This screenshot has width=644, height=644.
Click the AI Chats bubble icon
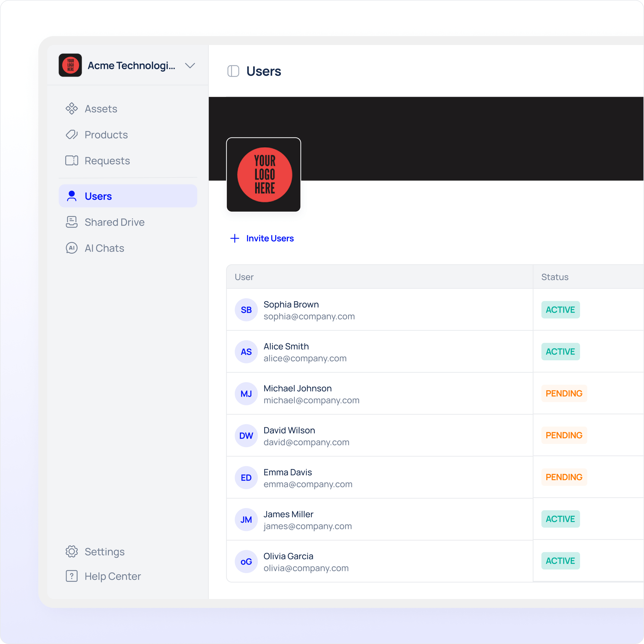coord(71,248)
